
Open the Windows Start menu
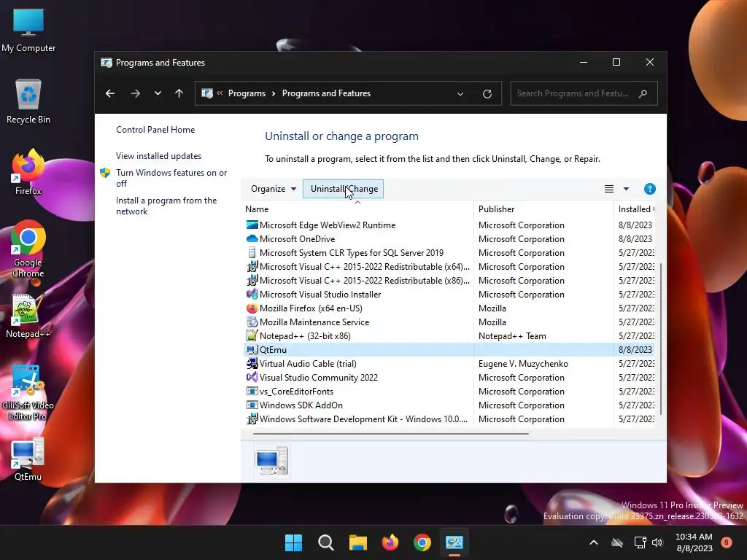293,542
